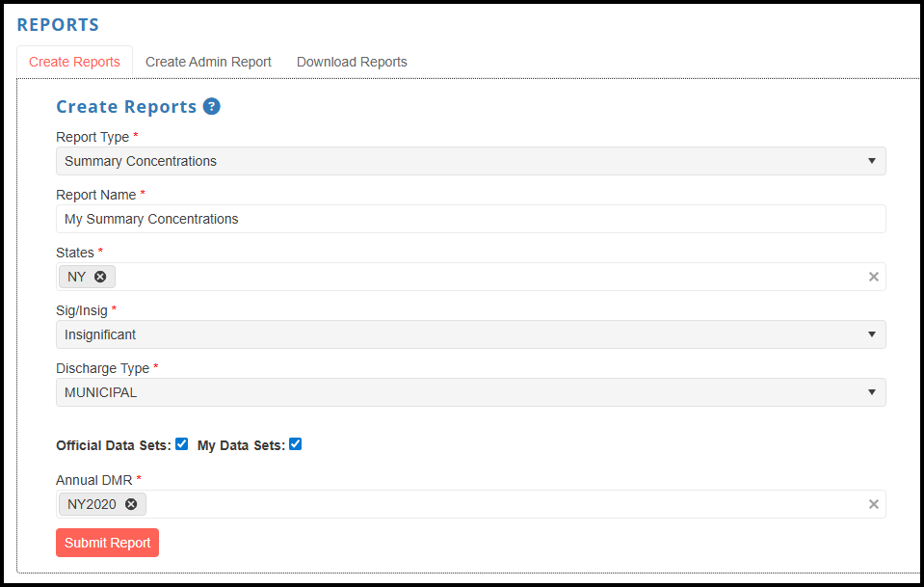Remove the NY2020 Annual DMR tag
The image size is (924, 587).
(x=131, y=504)
